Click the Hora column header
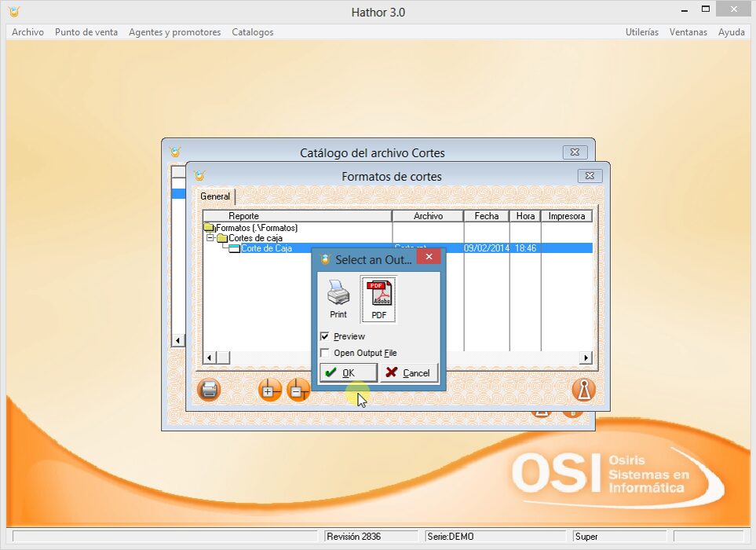The height and width of the screenshot is (550, 756). pyautogui.click(x=525, y=215)
